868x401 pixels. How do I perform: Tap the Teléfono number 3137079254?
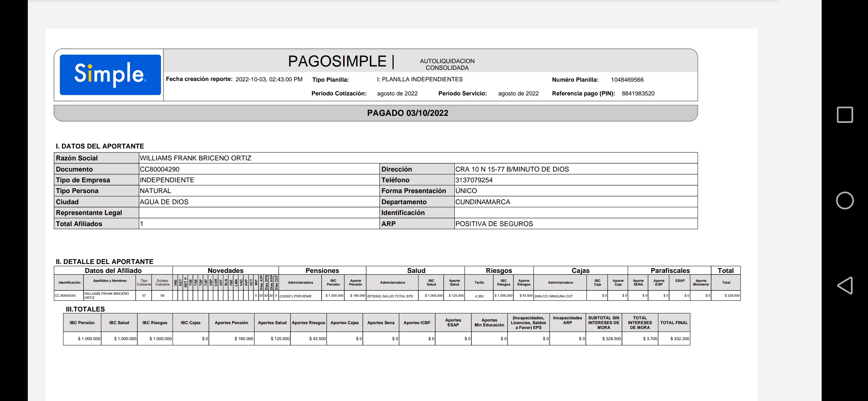tap(474, 180)
